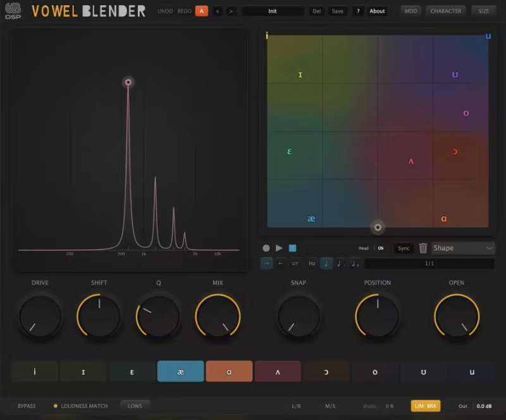506x420 pixels.
Task: Click the OPEN knob
Action: click(457, 316)
